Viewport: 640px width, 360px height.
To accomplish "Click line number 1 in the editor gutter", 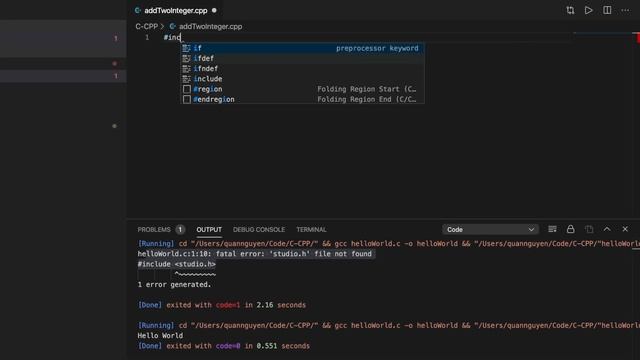I will 147,38.
